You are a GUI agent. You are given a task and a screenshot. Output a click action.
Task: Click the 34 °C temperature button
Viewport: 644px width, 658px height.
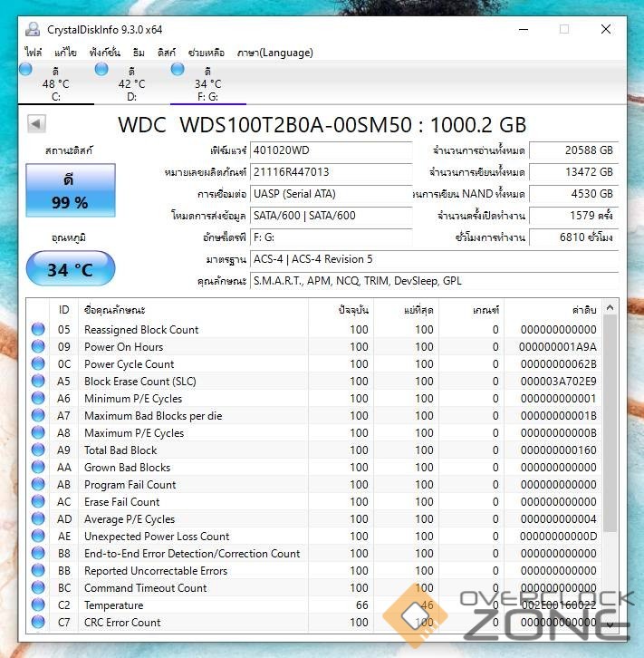coord(71,268)
